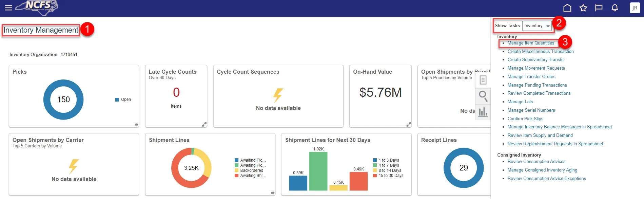Open the JR user profile menu
This screenshot has width=644, height=199.
[x=635, y=8]
